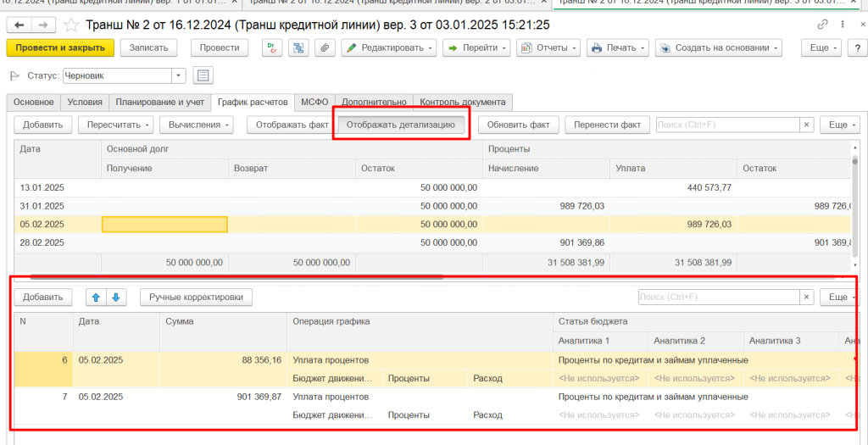Switch to the Условия tab
The width and height of the screenshot is (868, 445).
(x=85, y=103)
